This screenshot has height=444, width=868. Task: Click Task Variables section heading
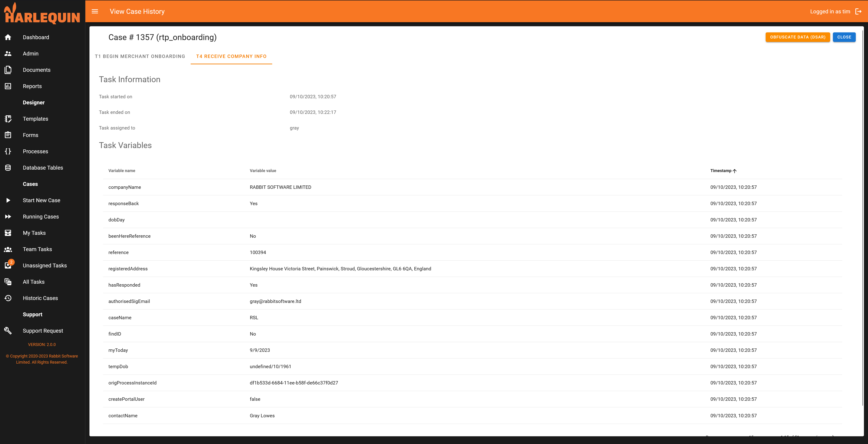125,145
